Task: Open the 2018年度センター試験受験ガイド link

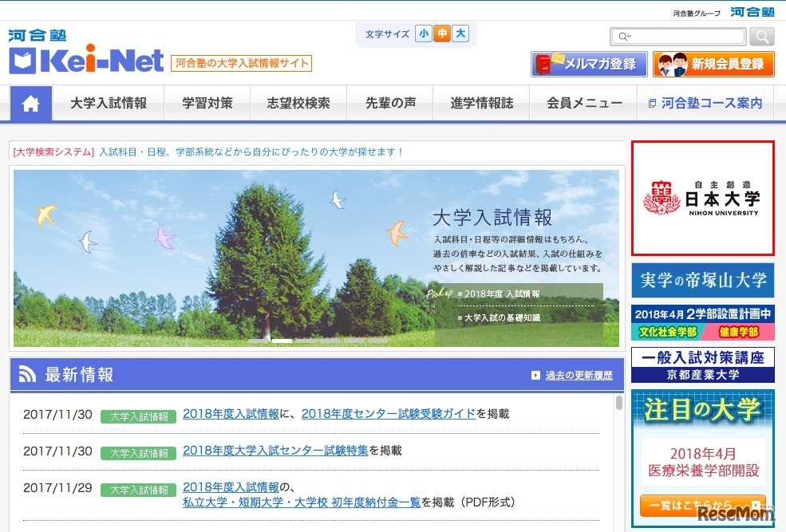Action: pyautogui.click(x=389, y=414)
